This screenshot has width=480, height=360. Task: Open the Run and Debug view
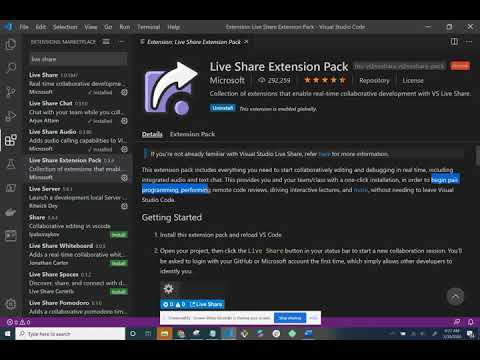11,116
